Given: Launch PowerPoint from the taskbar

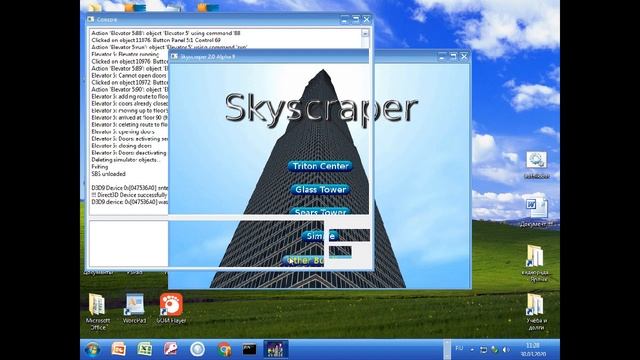Looking at the screenshot, I should pos(118,349).
